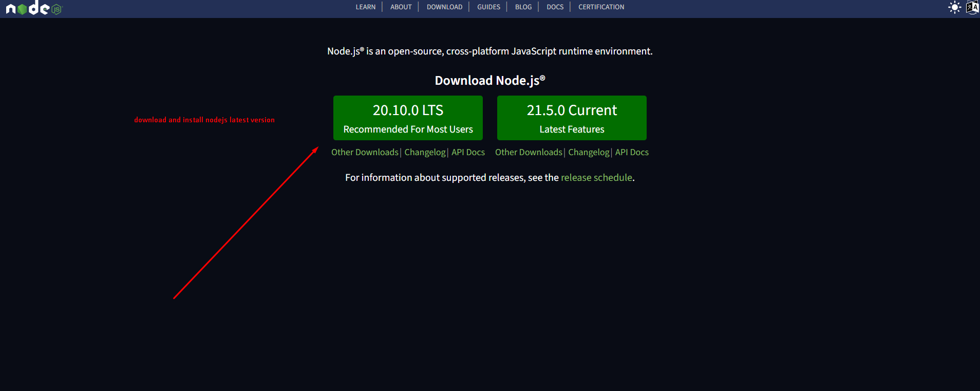The image size is (980, 391).
Task: View the Changelog for Current release
Action: (x=589, y=152)
